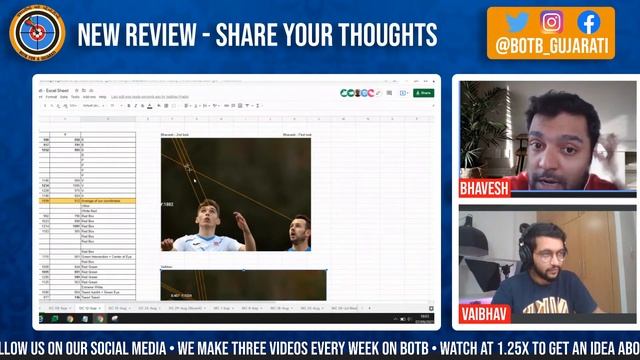Click the Explore button at the bottom right
Screen dimensions: 640x360
pyautogui.click(x=431, y=308)
